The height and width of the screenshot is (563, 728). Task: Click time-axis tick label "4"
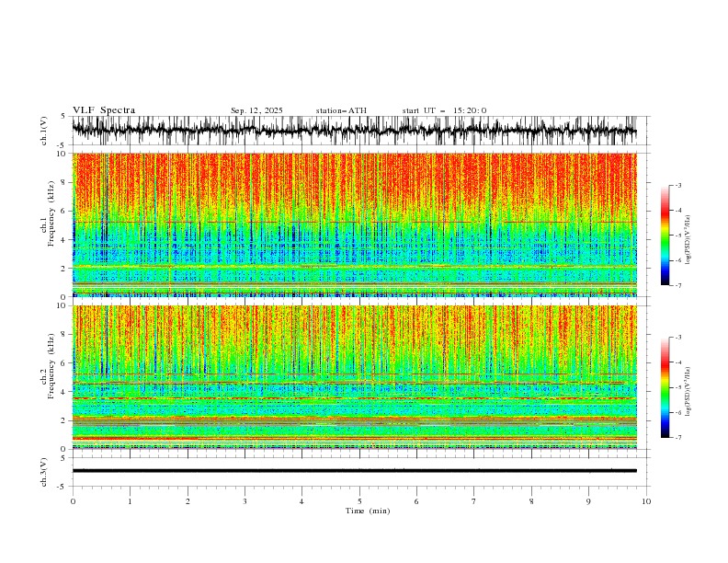coord(301,501)
